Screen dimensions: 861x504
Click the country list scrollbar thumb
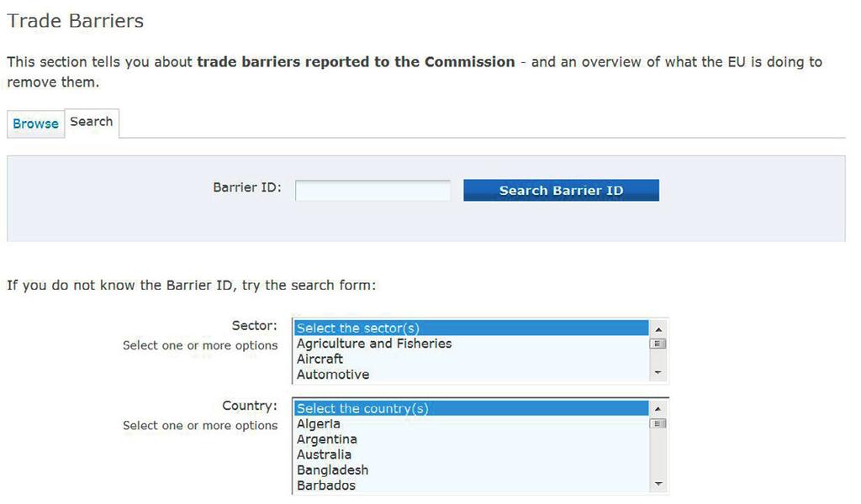pos(658,424)
